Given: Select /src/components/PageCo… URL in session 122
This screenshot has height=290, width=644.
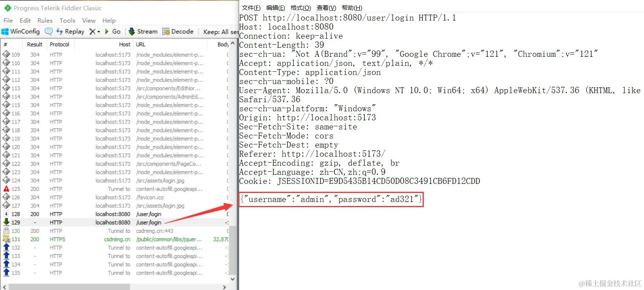Looking at the screenshot, I should coord(169,164).
